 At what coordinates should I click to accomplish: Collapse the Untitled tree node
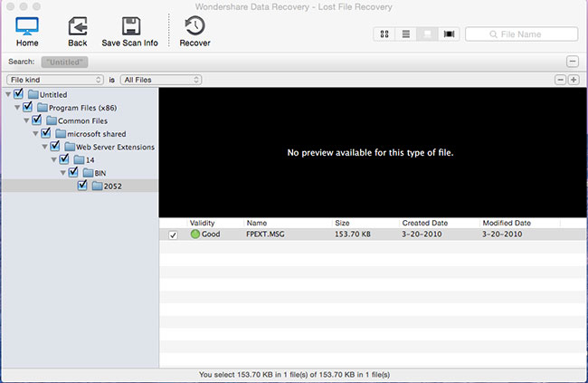click(x=8, y=94)
